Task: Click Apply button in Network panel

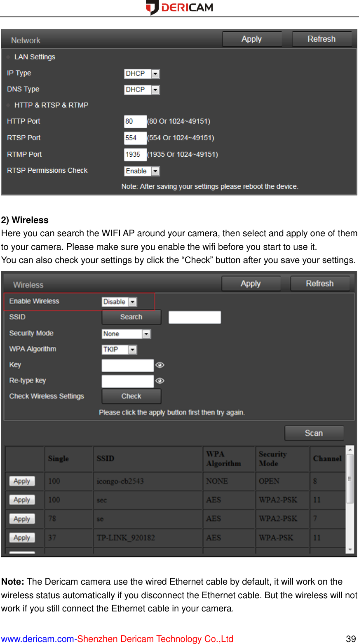Action: (x=252, y=39)
